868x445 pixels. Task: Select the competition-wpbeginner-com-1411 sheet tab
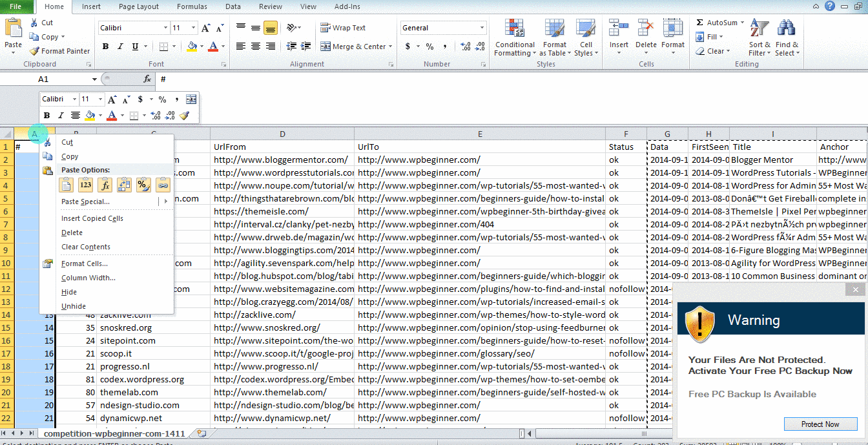[x=114, y=433]
